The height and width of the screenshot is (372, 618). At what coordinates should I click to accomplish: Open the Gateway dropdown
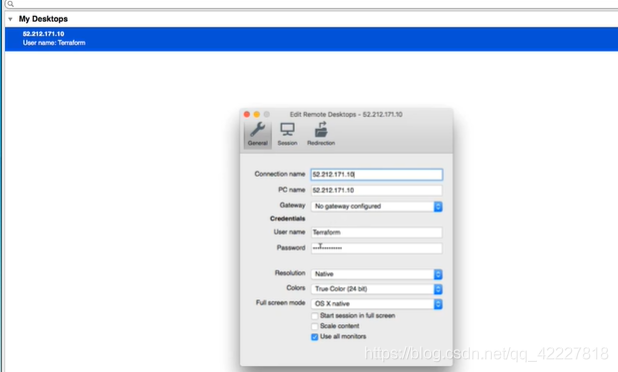tap(376, 206)
